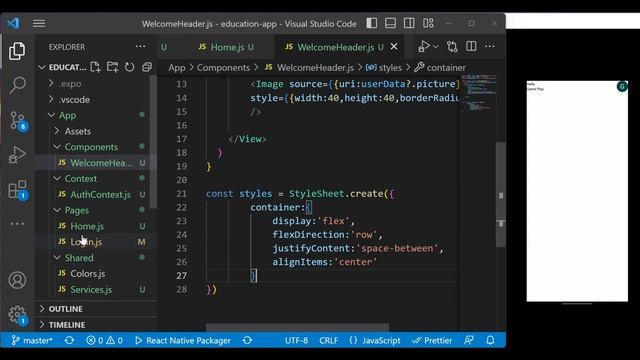Toggle primary side bar visibility
The image size is (640, 360).
click(x=371, y=23)
